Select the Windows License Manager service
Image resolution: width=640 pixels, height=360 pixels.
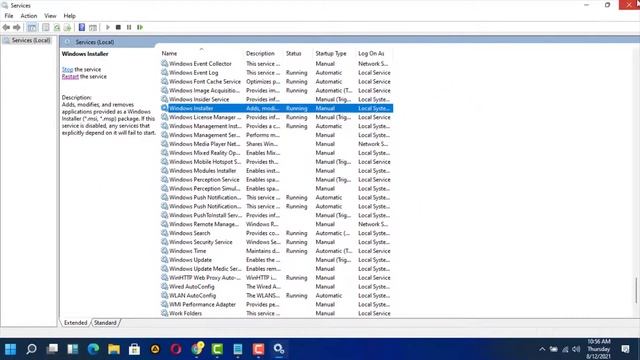[x=276, y=117]
